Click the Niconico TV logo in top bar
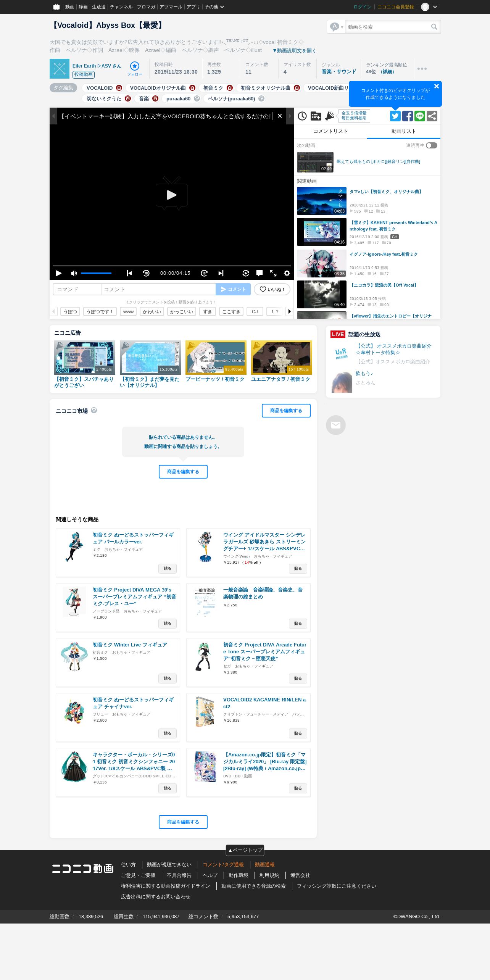Image resolution: width=490 pixels, height=980 pixels. (x=56, y=6)
